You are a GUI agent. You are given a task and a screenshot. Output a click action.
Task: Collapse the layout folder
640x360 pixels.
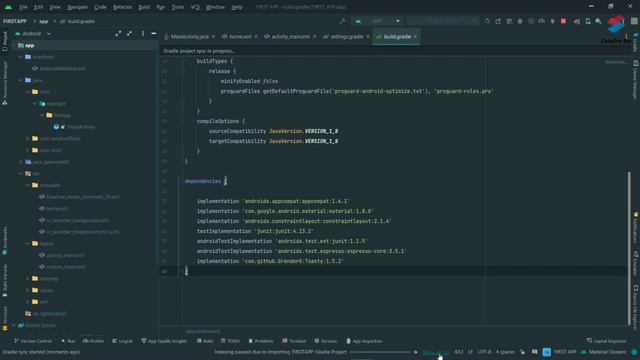[28, 243]
